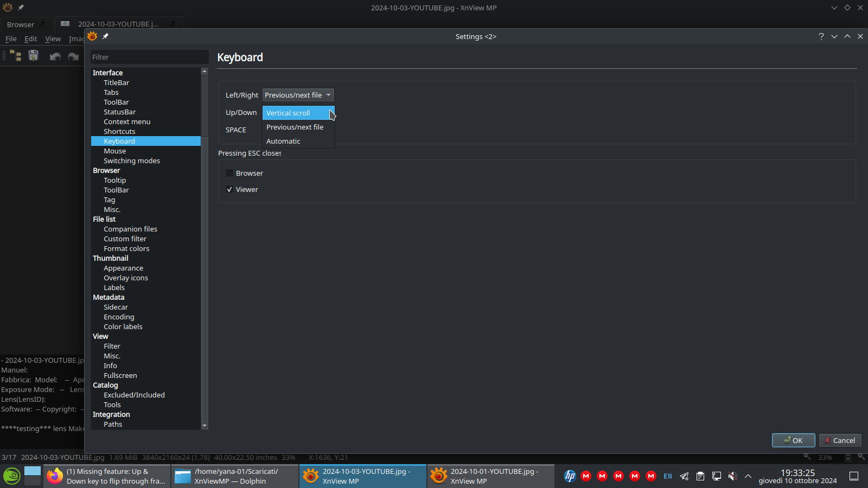868x488 pixels.
Task: Click the EN keyboard layout indicator
Action: point(668,476)
